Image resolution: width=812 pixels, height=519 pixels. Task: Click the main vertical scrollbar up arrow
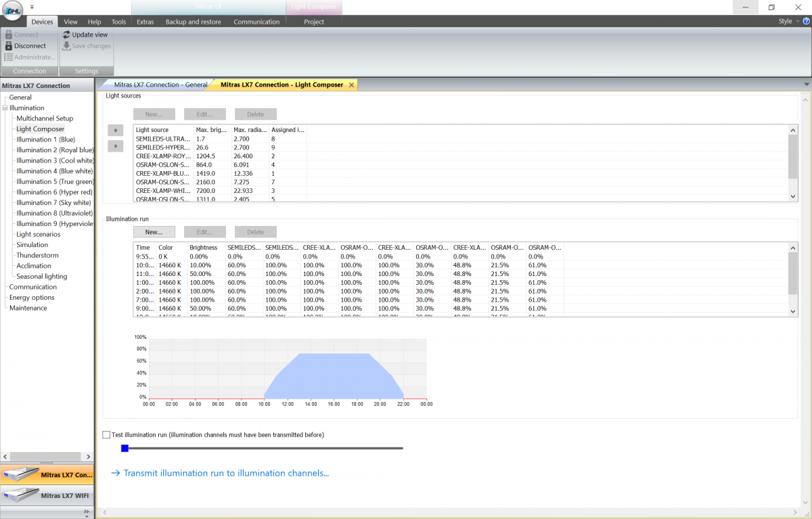coord(805,99)
